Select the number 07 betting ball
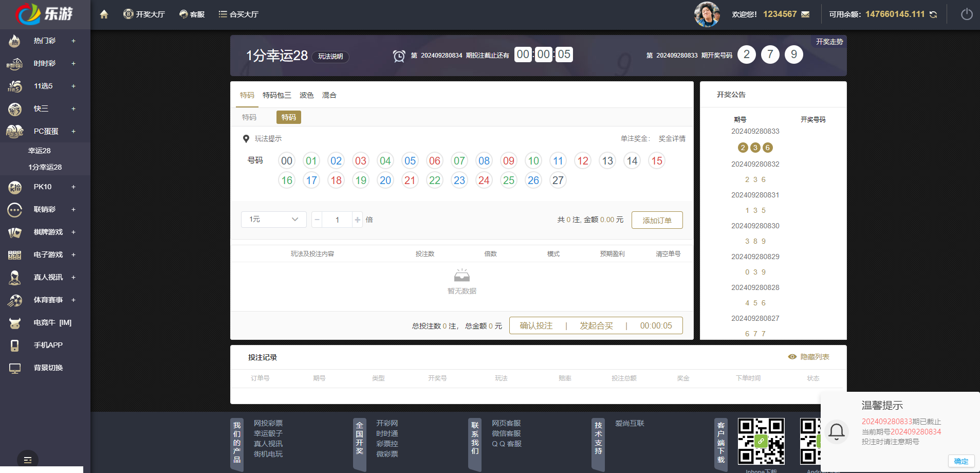The height and width of the screenshot is (473, 980). click(x=459, y=160)
